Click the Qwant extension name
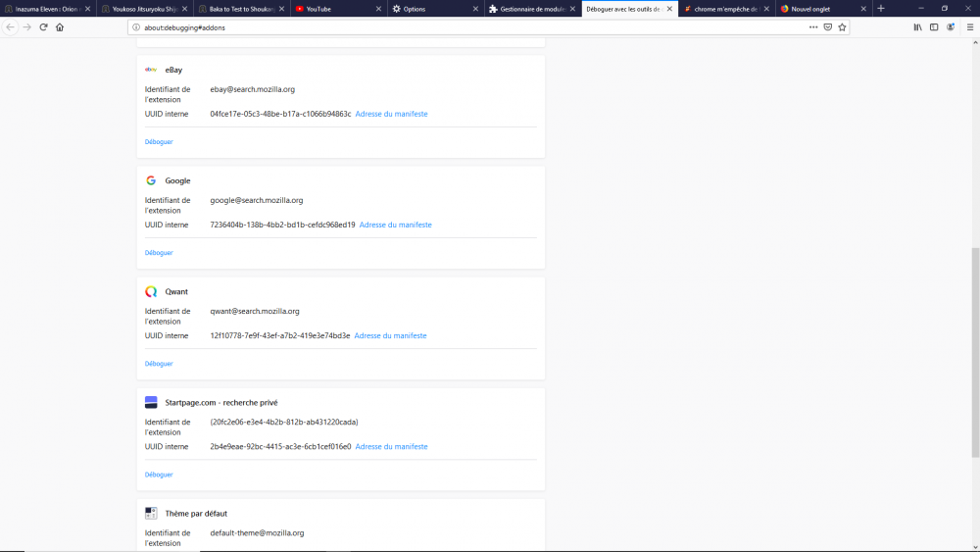980x552 pixels. tap(176, 292)
